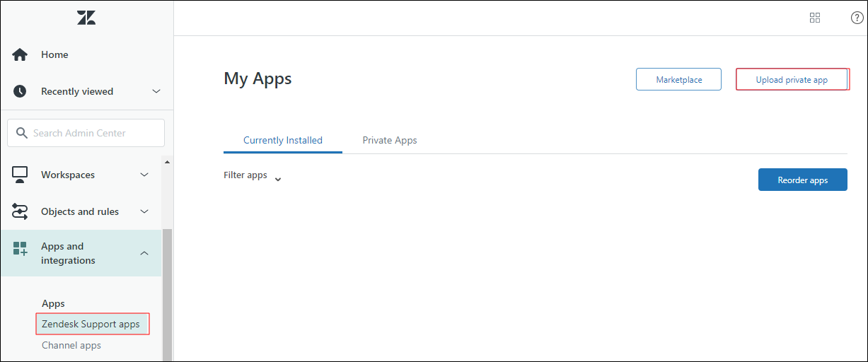Viewport: 868px width, 362px height.
Task: Collapse the Apps and integrations section
Action: 144,253
